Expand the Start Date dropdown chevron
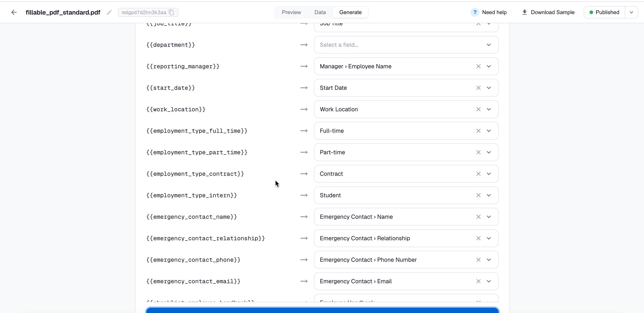The height and width of the screenshot is (313, 644). point(489,88)
